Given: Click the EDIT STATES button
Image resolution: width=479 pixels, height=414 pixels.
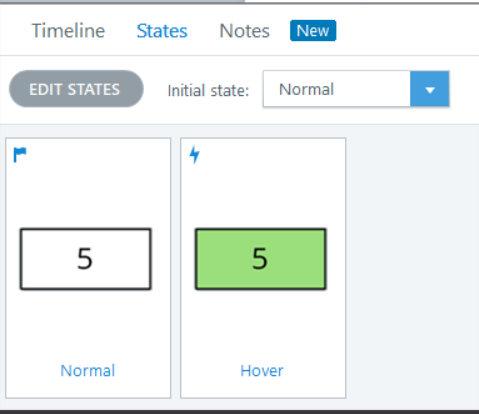Looking at the screenshot, I should [76, 89].
